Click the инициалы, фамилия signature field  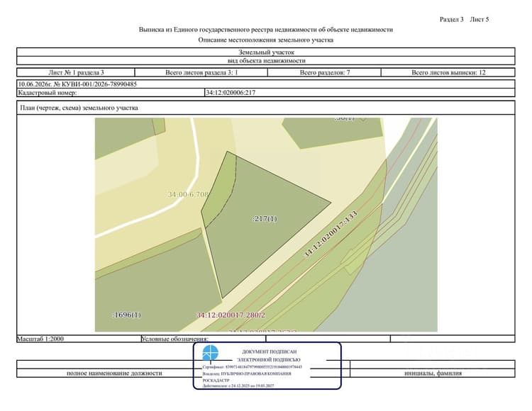pos(433,373)
